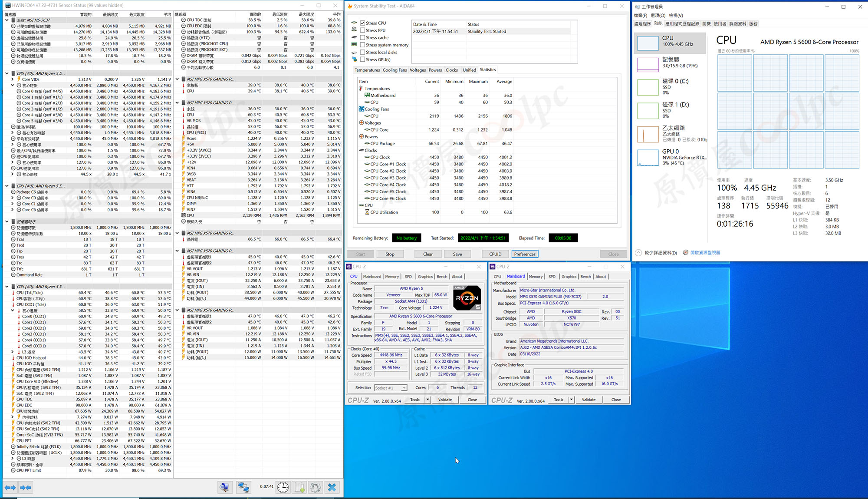Viewport: 868px width, 499px height.
Task: Open the SPD tab in left CPU-Z
Action: (408, 277)
